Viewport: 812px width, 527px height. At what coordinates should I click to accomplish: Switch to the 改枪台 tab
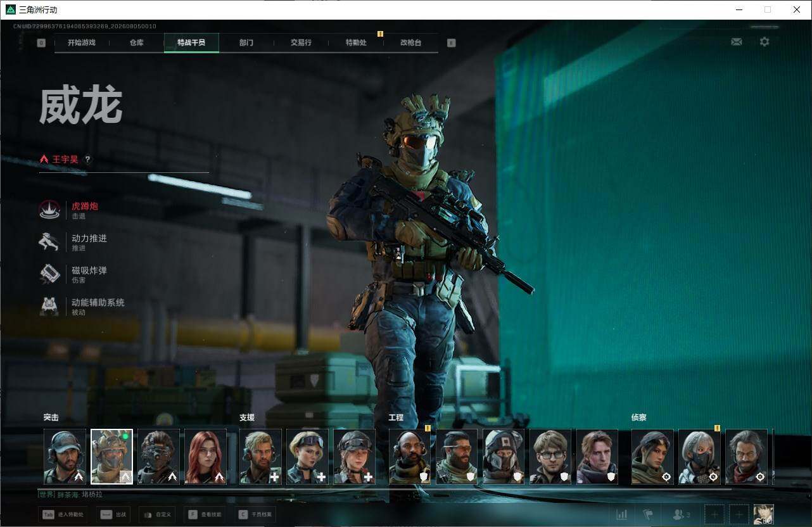[x=410, y=42]
